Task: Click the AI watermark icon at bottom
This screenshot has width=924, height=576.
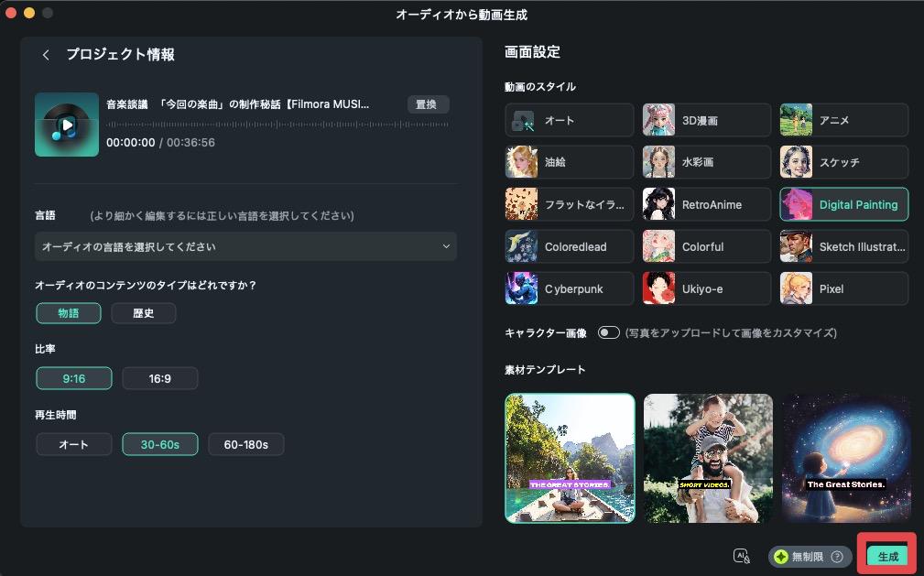Action: [x=742, y=556]
